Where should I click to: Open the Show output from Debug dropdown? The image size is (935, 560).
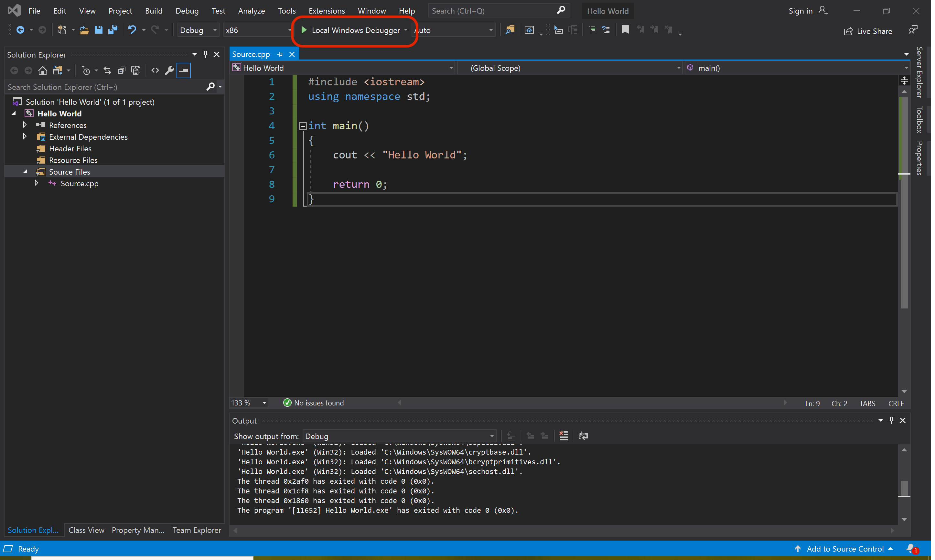tap(399, 436)
